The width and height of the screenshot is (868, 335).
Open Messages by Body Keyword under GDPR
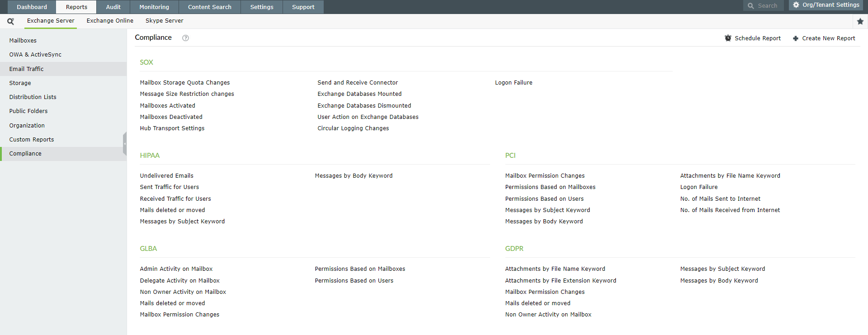[719, 281]
